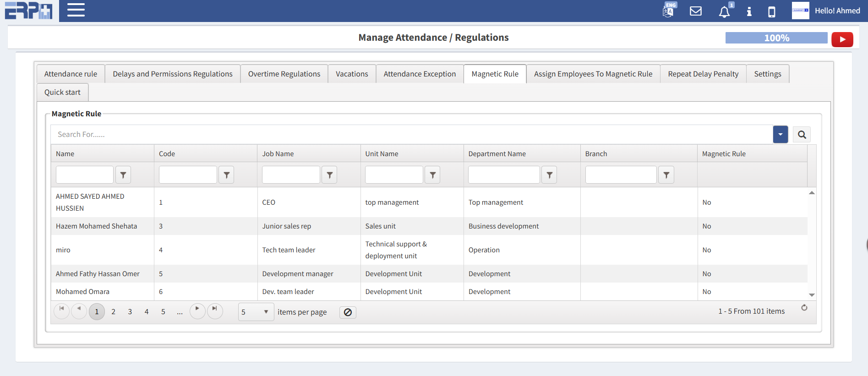868x376 pixels.
Task: Click the language translate ENG icon
Action: coord(668,11)
